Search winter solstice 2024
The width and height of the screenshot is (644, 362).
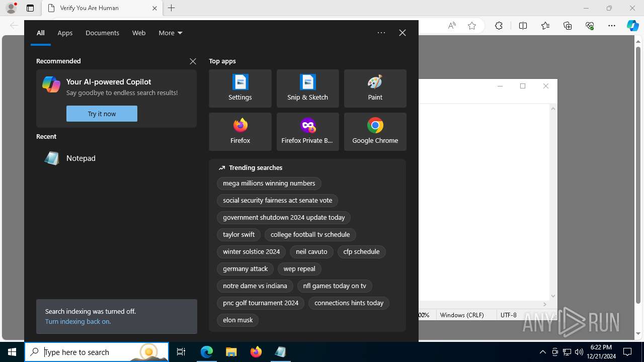251,252
